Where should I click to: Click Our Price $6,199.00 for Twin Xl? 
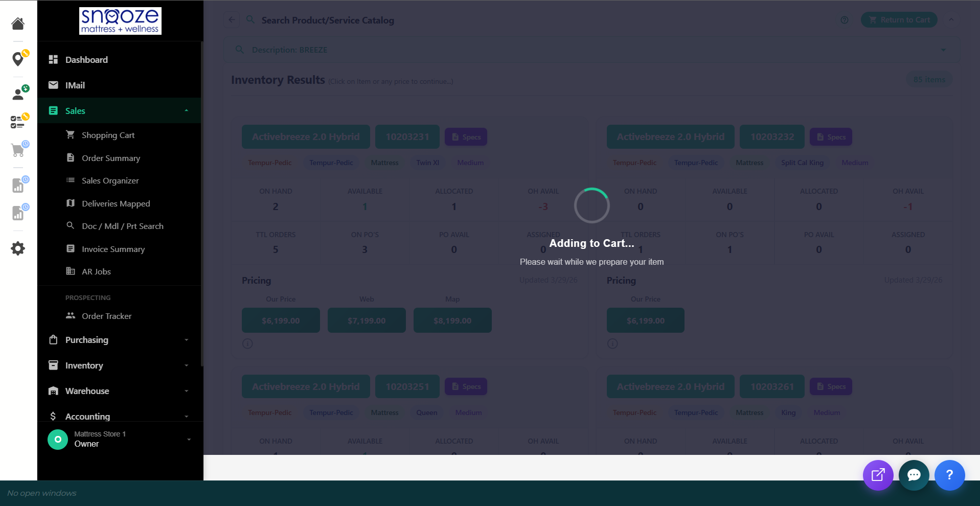pyautogui.click(x=281, y=320)
